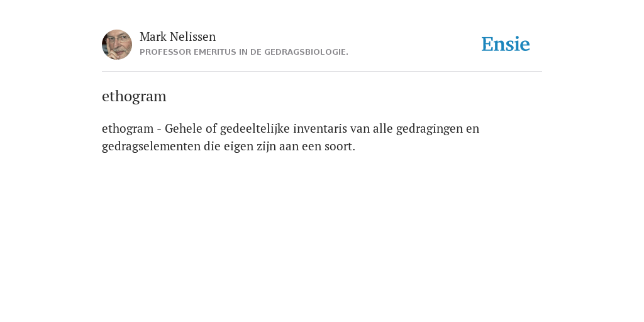Click the word 'alle' in the definition
This screenshot has width=644, height=322.
click(383, 128)
